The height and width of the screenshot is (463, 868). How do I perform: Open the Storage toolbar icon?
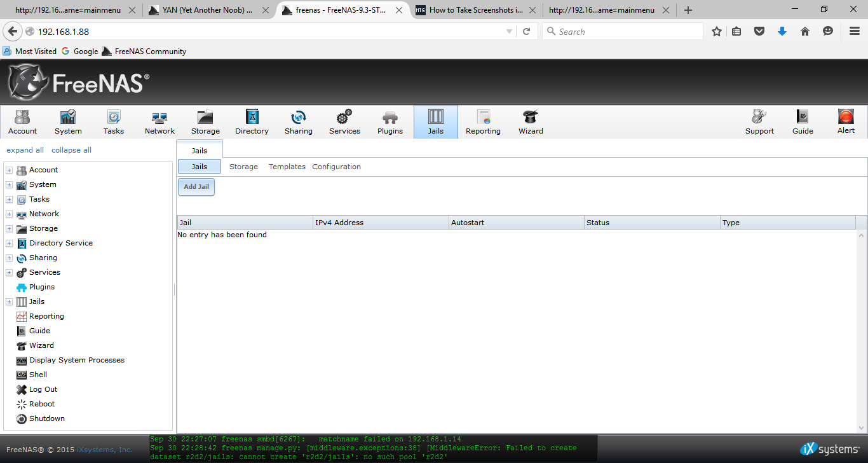pyautogui.click(x=205, y=121)
